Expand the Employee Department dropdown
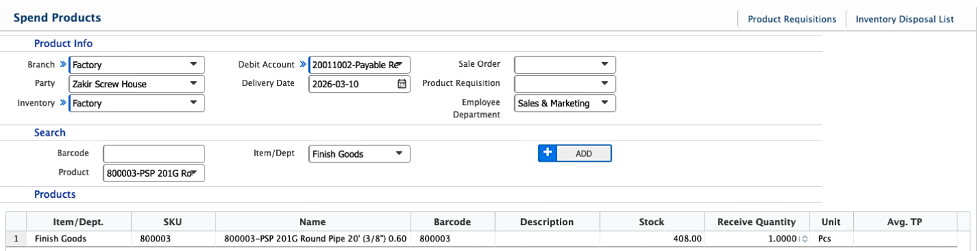The image size is (980, 251). pyautogui.click(x=565, y=103)
